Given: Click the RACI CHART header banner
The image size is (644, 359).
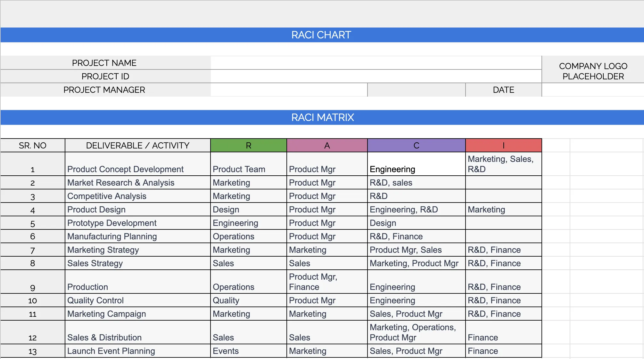Looking at the screenshot, I should point(322,35).
